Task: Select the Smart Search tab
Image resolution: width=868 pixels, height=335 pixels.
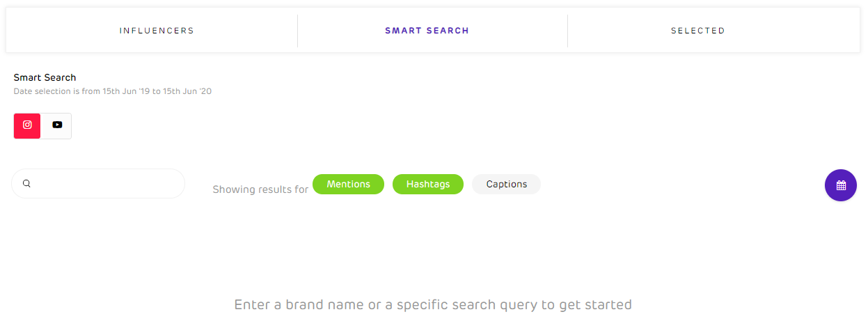Action: tap(427, 31)
